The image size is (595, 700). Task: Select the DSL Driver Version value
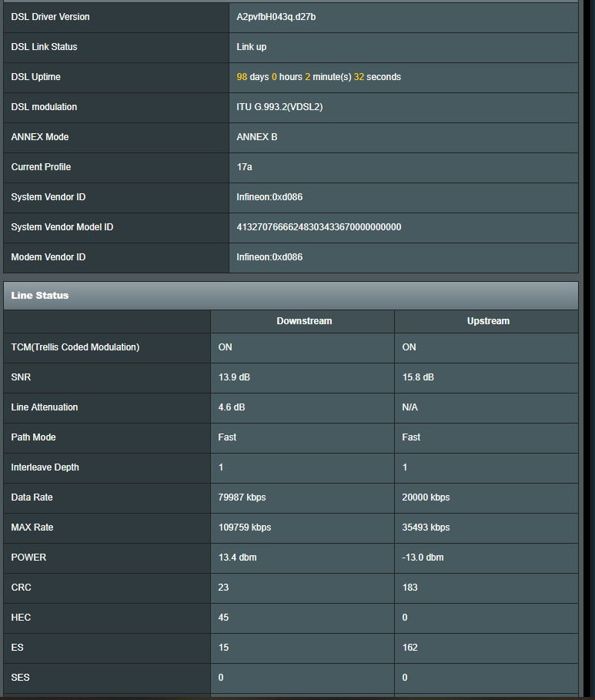pos(276,17)
